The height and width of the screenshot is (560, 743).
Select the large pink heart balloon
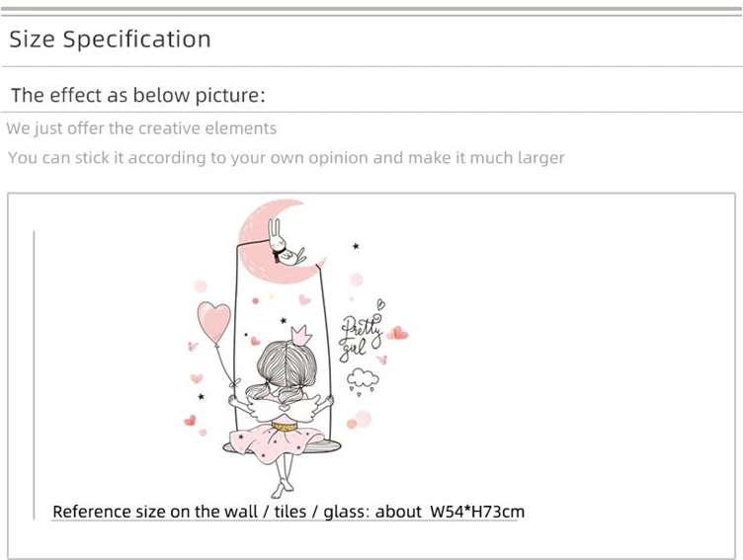tap(214, 322)
